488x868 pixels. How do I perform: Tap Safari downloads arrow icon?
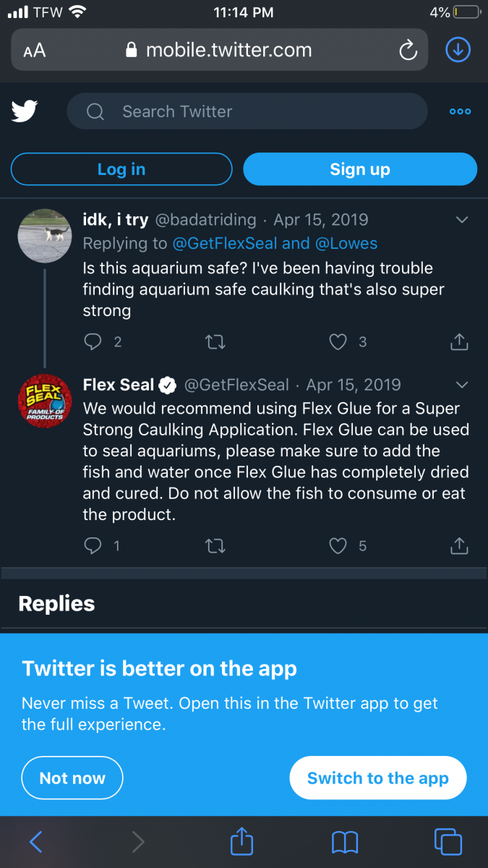458,50
